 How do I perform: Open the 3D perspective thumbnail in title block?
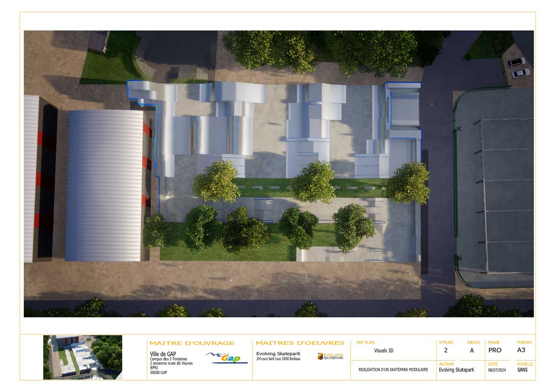point(82,357)
